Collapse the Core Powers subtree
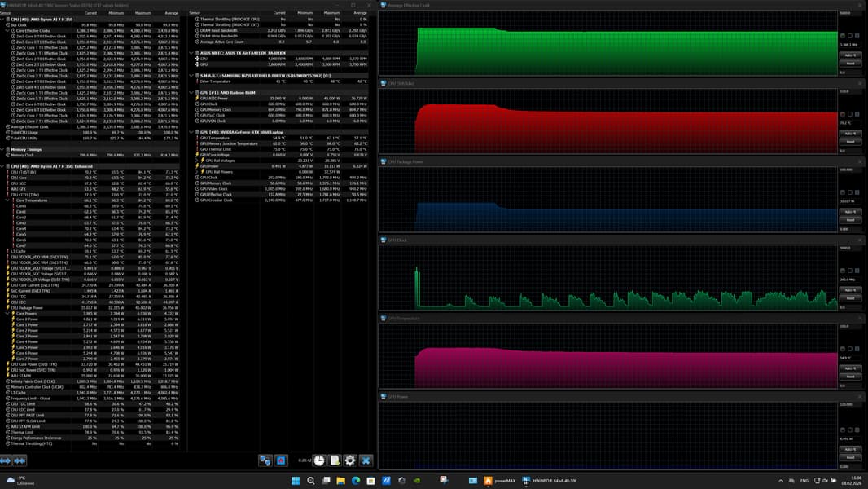 (8, 314)
